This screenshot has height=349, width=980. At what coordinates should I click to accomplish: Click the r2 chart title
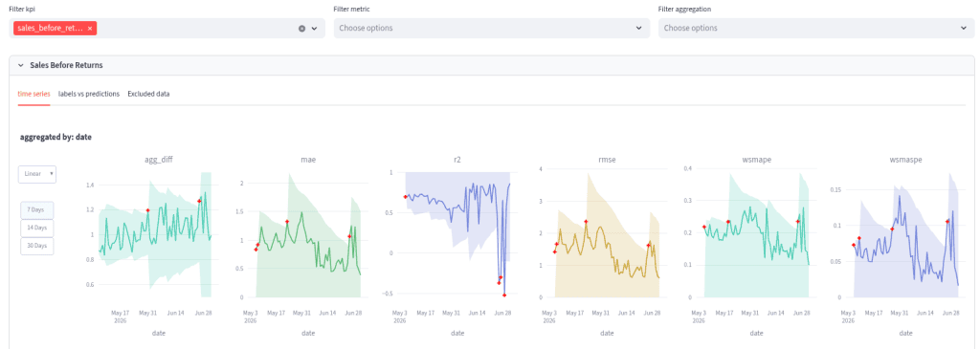click(457, 160)
